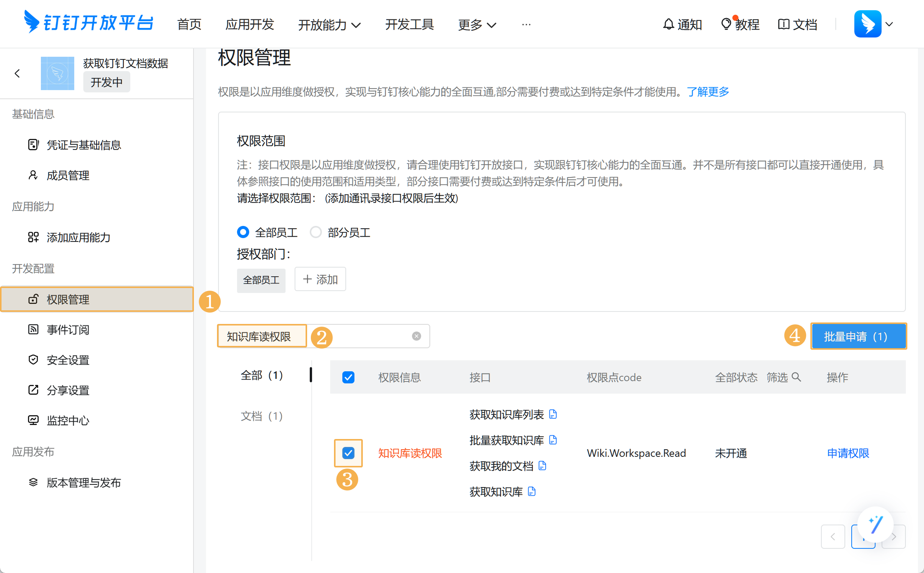Switch to the 文档 (1) category tab
This screenshot has height=573, width=924.
tap(262, 416)
